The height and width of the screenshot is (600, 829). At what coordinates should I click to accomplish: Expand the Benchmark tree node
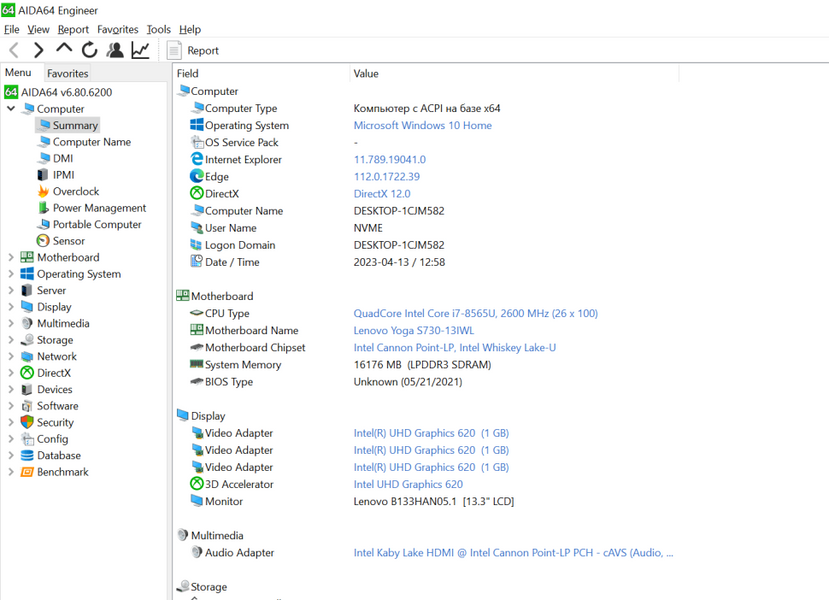point(11,472)
